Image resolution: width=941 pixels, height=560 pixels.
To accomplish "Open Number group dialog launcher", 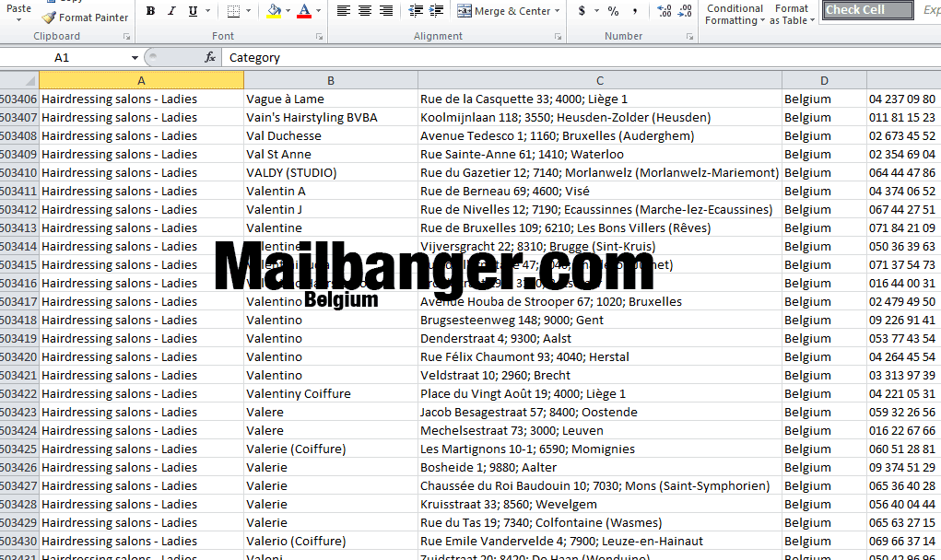I will [x=689, y=37].
